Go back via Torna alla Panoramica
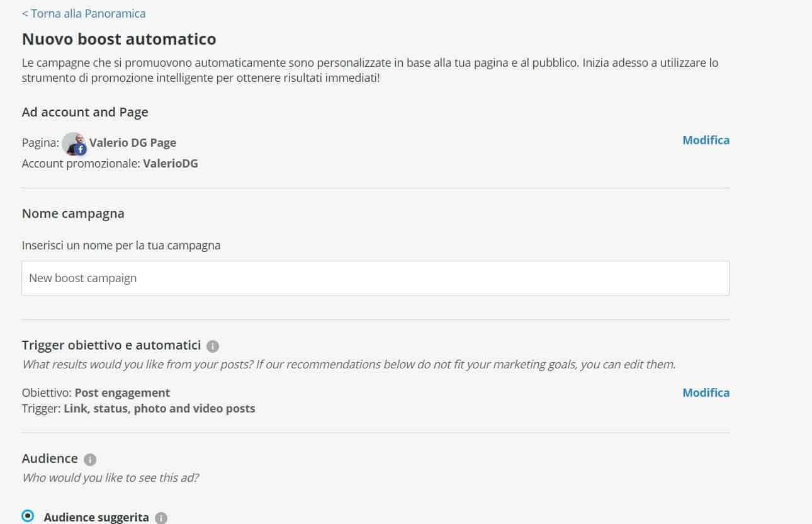 tap(84, 13)
